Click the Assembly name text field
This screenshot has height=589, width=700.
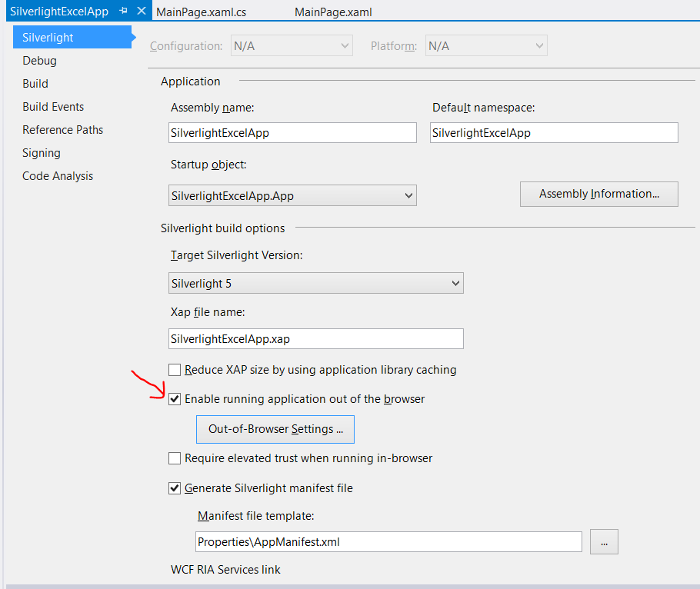292,132
